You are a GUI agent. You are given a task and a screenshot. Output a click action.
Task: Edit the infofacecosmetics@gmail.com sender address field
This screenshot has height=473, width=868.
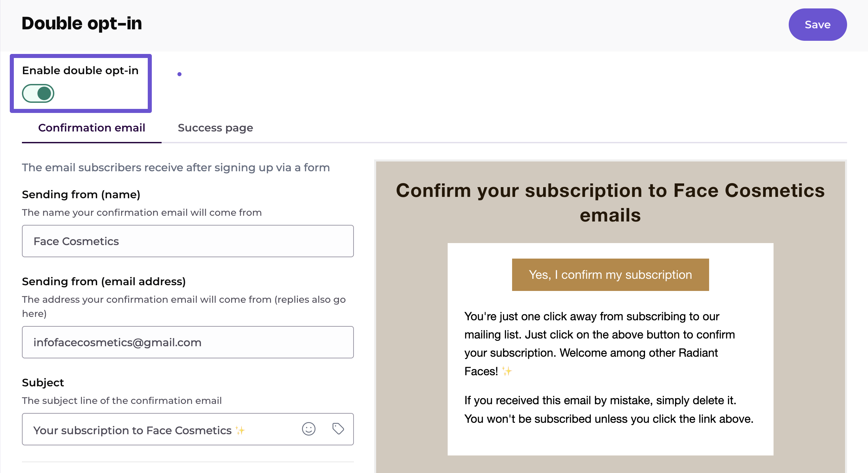(x=188, y=342)
